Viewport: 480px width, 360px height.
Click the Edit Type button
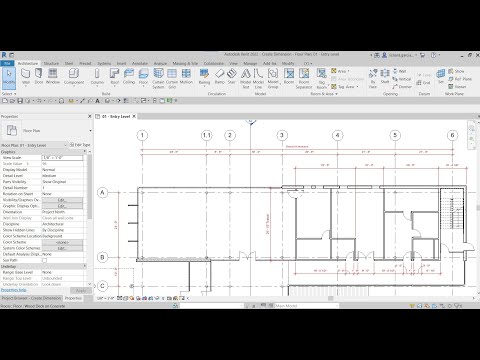[80, 145]
